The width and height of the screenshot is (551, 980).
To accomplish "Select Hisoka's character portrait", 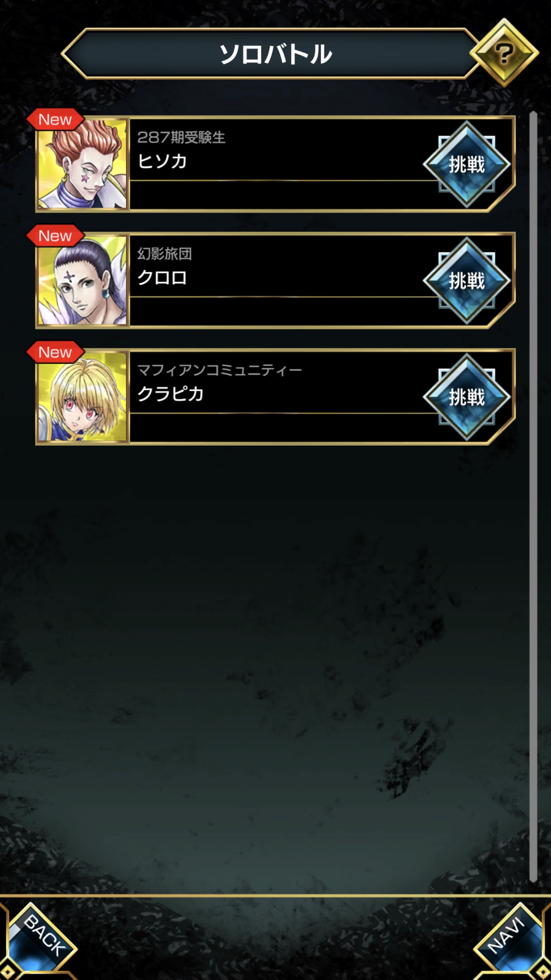I will 83,164.
